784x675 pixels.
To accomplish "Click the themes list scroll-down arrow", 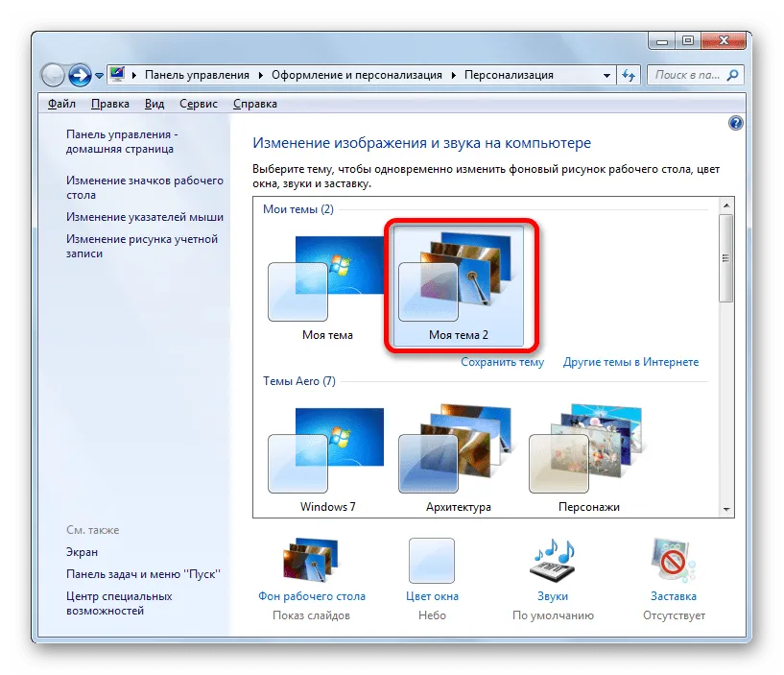I will tap(726, 510).
